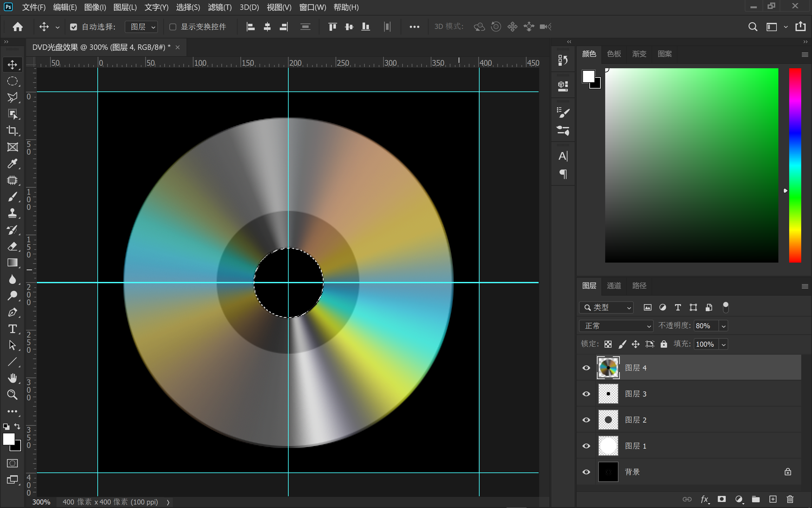Select the Path Selection tool

12,345
